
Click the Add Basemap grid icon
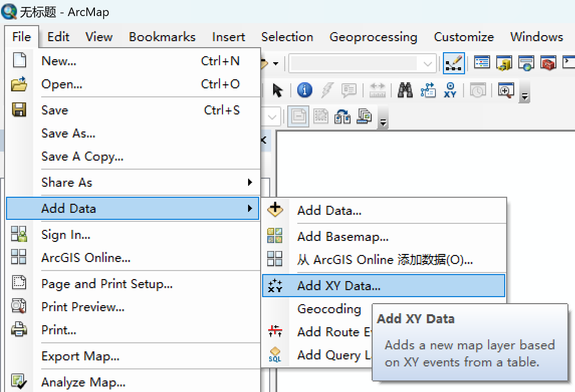click(x=275, y=235)
